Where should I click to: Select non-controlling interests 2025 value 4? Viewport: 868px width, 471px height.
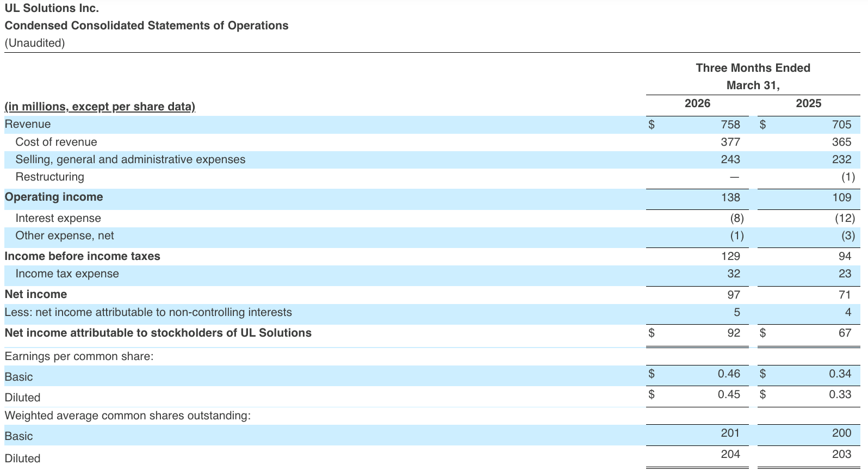(x=848, y=312)
